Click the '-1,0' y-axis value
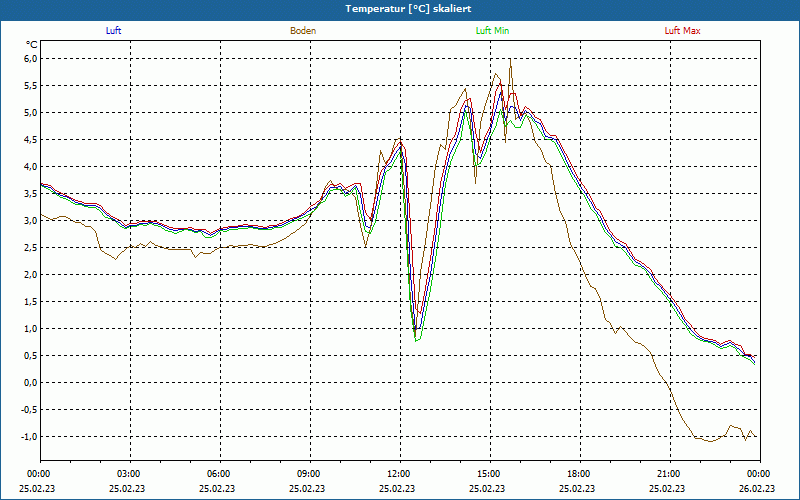The width and height of the screenshot is (800, 500). point(29,437)
